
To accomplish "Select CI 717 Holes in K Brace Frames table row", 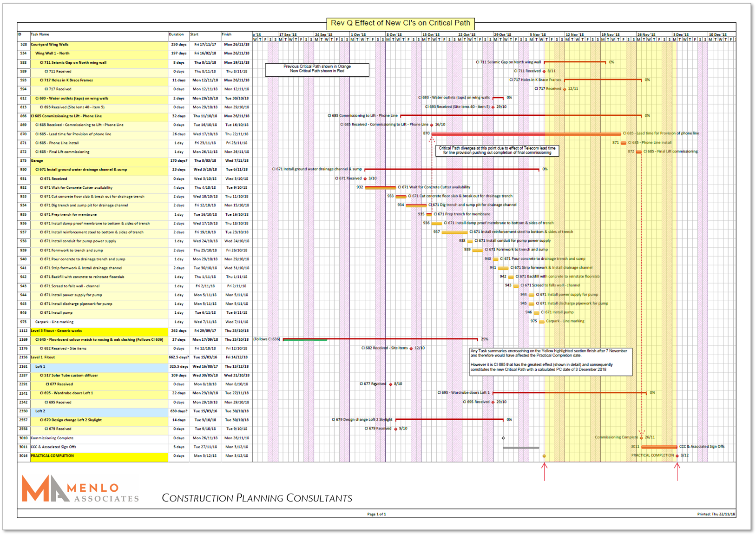I will pos(135,80).
